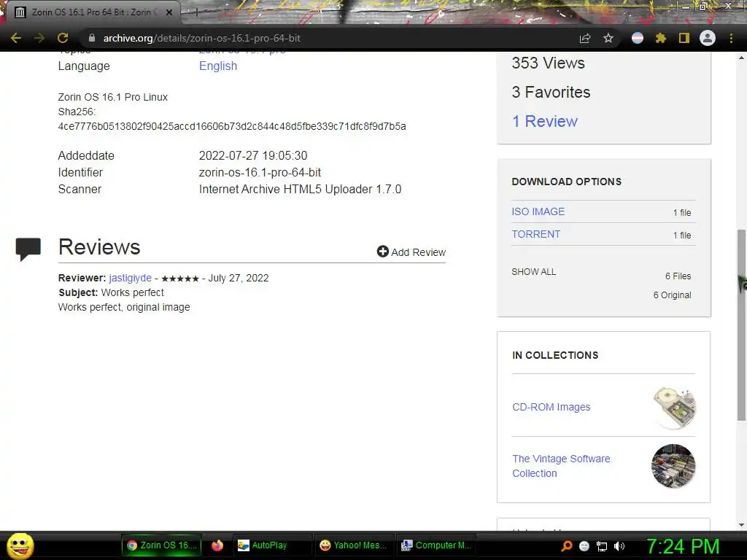Screen dimensions: 747x560
Task: Download the ISO IMAGE file
Action: [x=538, y=211]
